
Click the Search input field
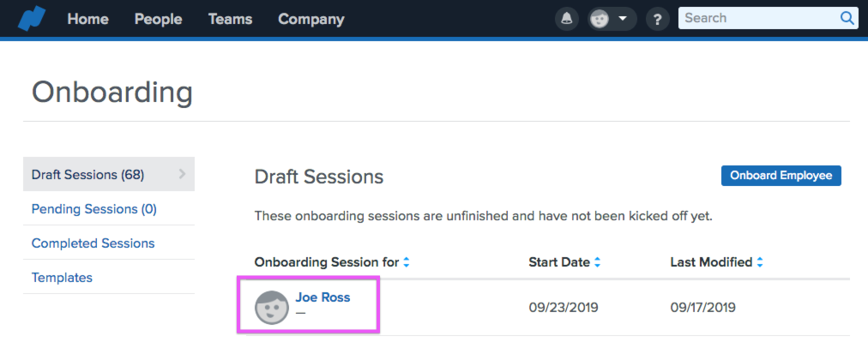pos(758,18)
